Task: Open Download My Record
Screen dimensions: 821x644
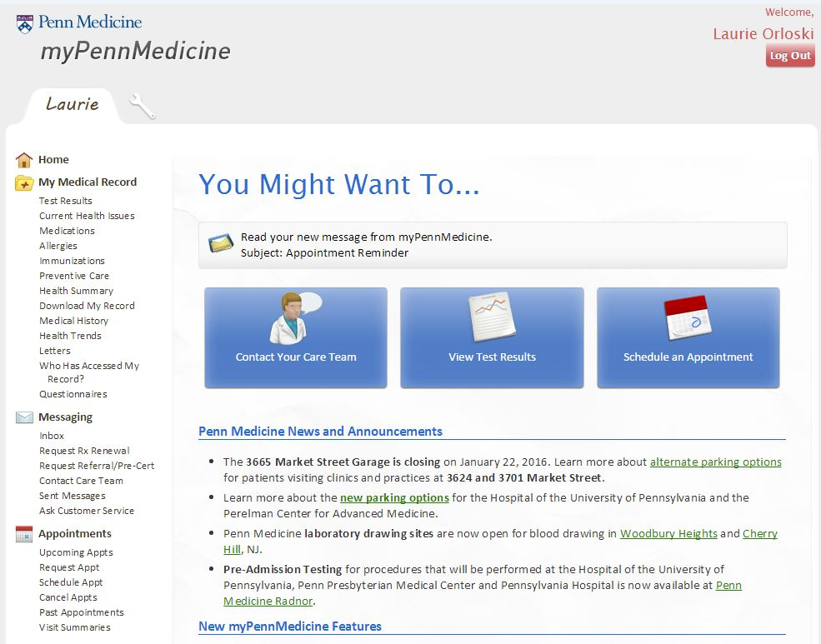Action: pos(87,306)
